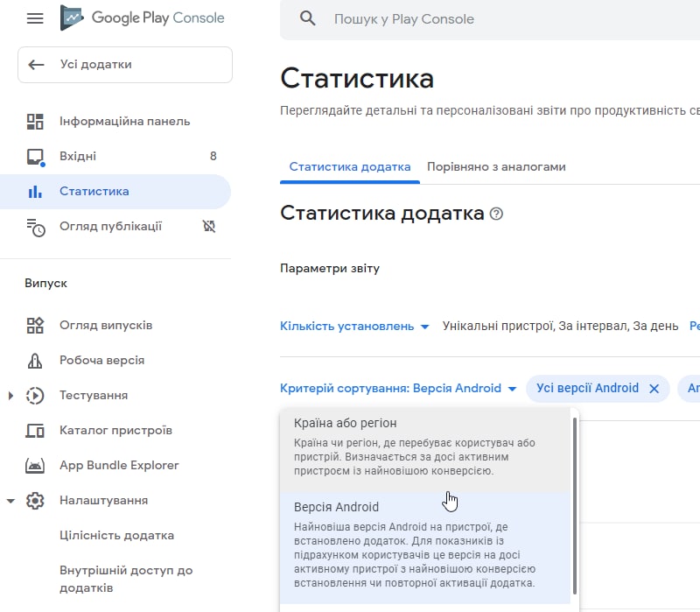This screenshot has width=700, height=612.
Task: Click the Статистика page heading
Action: point(357,79)
